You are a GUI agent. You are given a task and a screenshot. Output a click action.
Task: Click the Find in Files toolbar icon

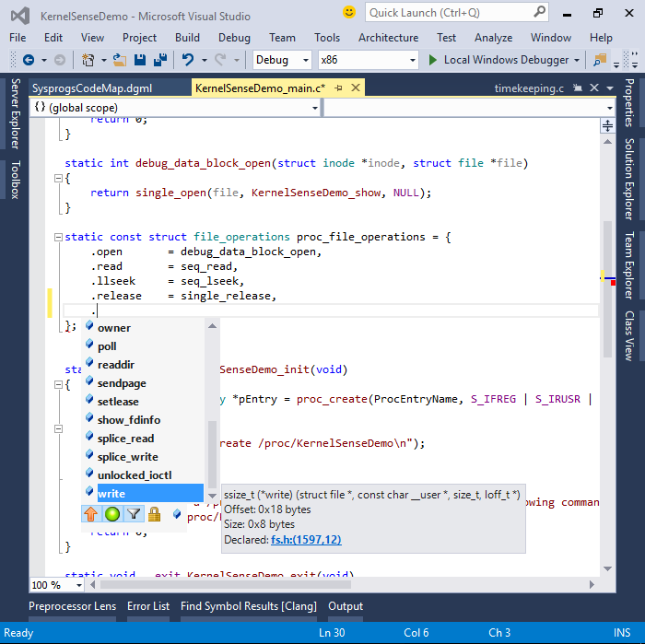(x=600, y=60)
